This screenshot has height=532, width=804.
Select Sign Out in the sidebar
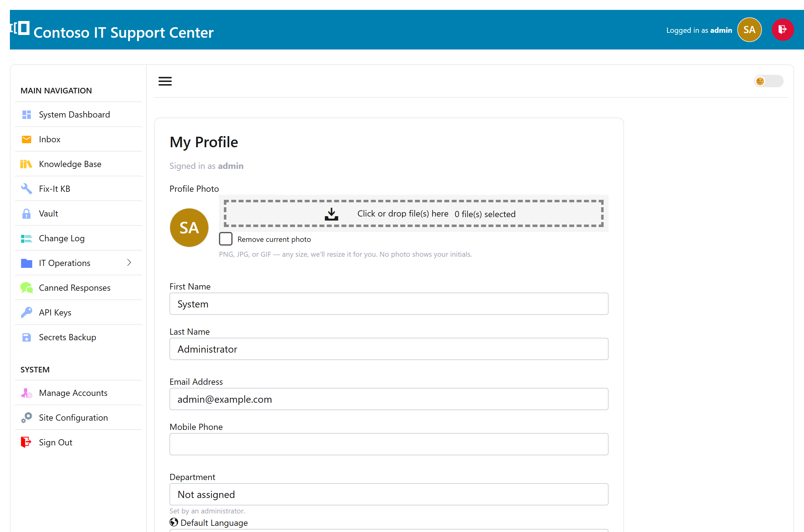[x=79, y=442]
